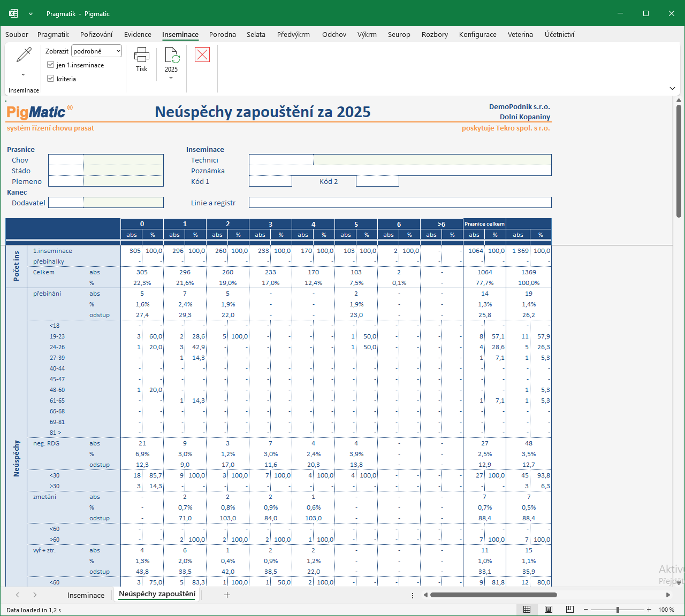The image size is (685, 616).
Task: Open the Účetnictví ribbon tab
Action: [x=560, y=34]
